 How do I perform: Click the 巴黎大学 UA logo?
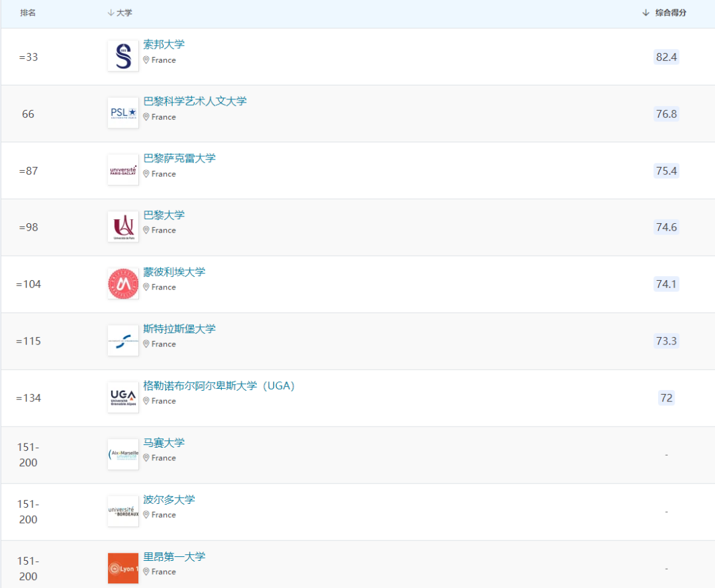[122, 226]
